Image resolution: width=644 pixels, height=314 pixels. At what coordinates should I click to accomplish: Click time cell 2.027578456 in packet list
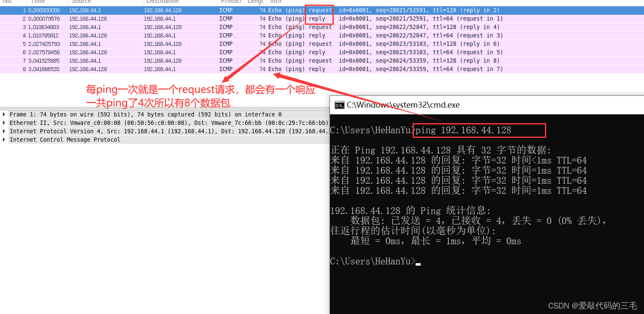(x=44, y=52)
